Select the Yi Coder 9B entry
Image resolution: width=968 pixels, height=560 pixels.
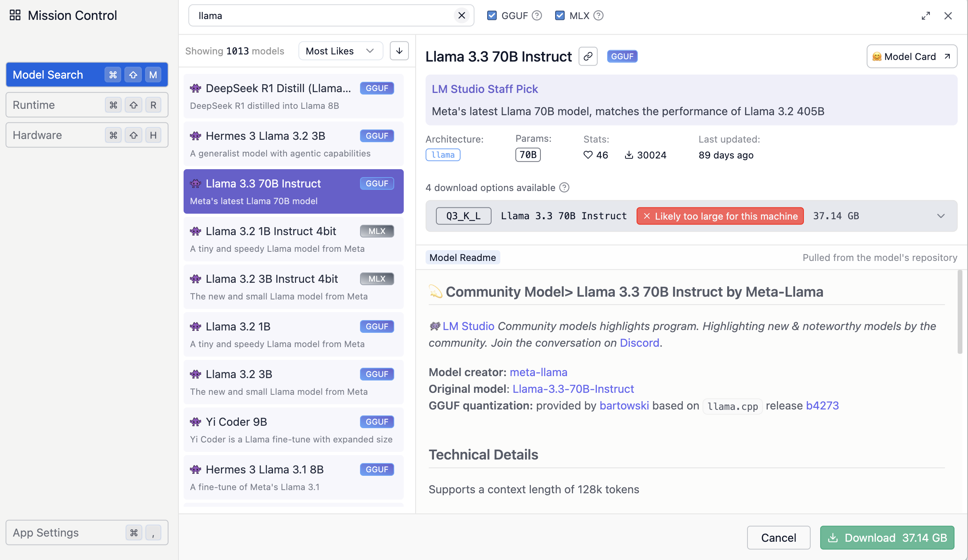(294, 430)
